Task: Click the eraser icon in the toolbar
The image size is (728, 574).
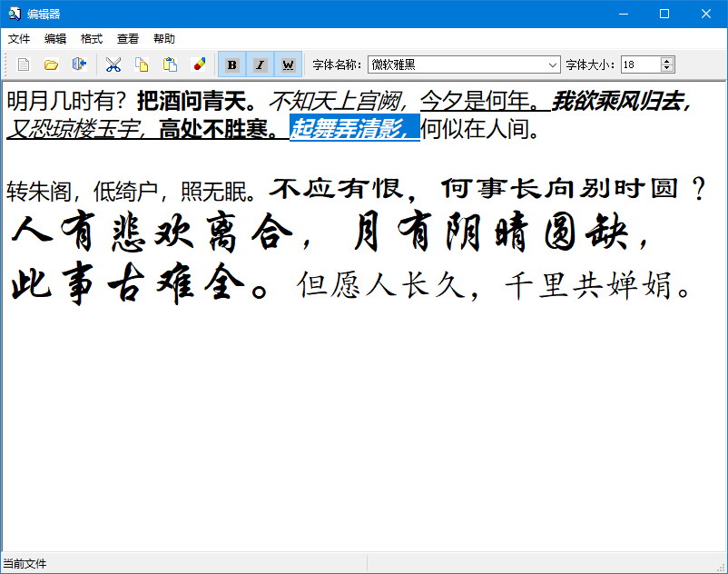Action: pos(199,64)
